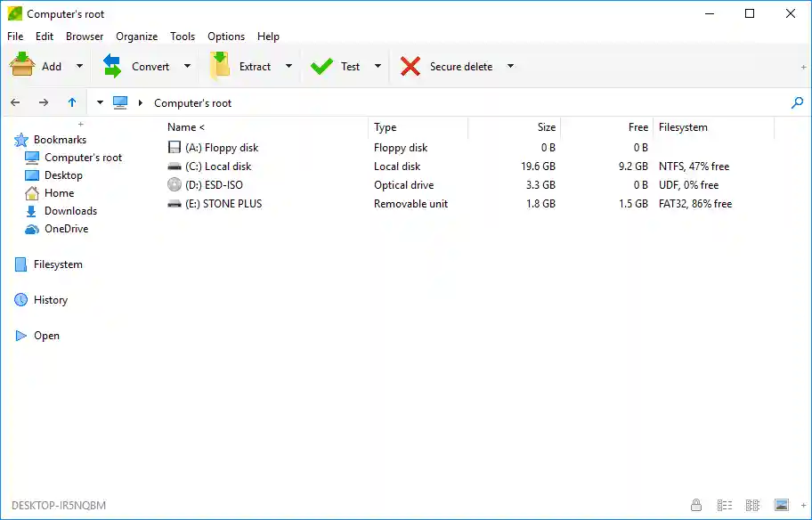Expand the address bar history dropdown
The height and width of the screenshot is (520, 812).
[100, 102]
